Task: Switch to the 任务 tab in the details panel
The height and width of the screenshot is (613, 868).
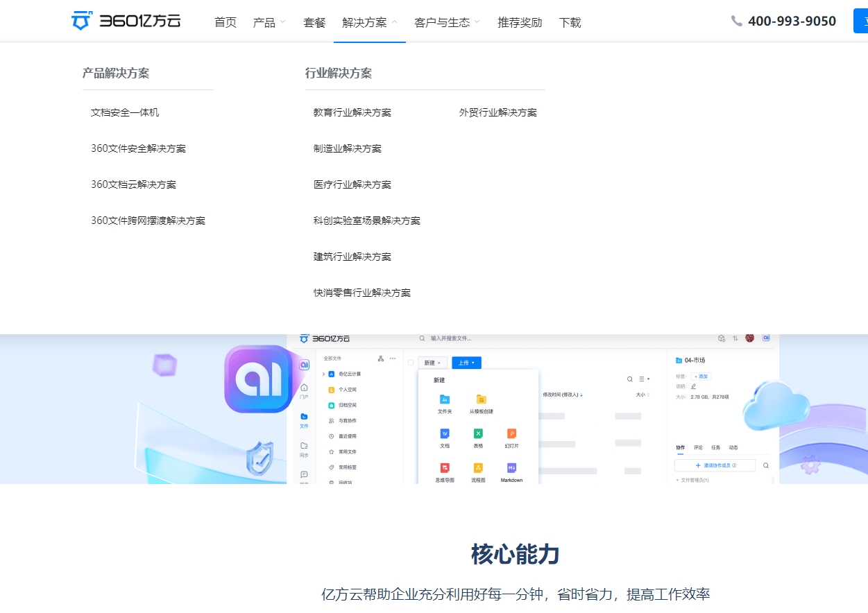Action: tap(716, 448)
